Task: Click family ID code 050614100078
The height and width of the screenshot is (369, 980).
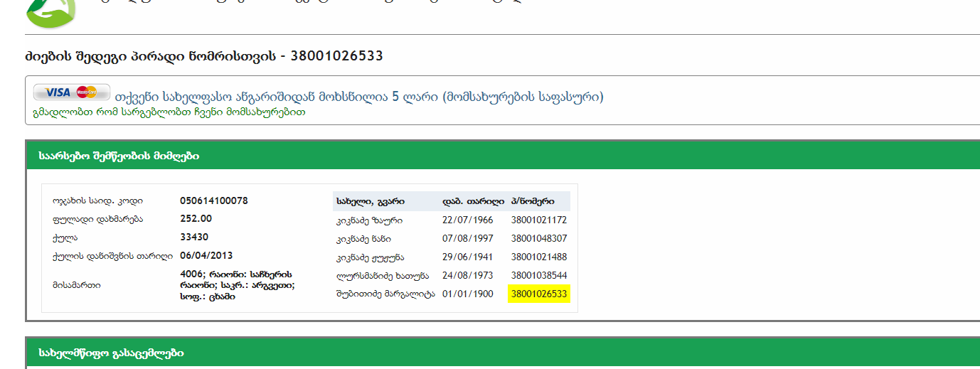Action: tap(214, 201)
